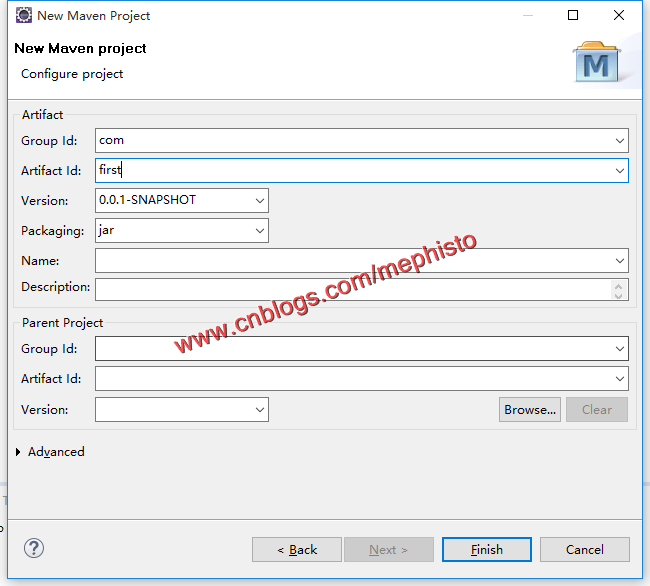Open the Artifact Group Id dropdown arrow
This screenshot has width=650, height=586.
tap(619, 140)
